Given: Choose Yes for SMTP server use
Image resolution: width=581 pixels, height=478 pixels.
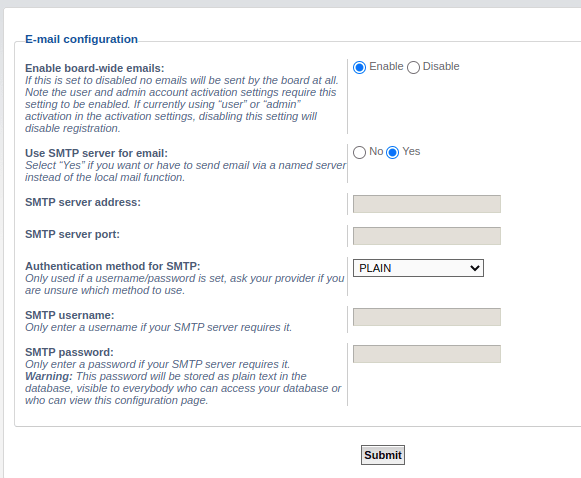Looking at the screenshot, I should (392, 152).
